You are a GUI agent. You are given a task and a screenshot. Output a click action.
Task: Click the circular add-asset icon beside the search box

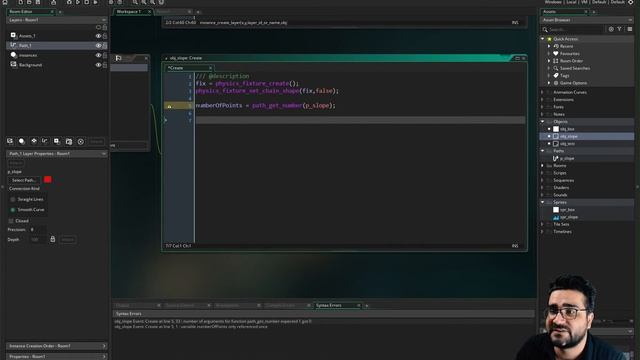click(611, 29)
